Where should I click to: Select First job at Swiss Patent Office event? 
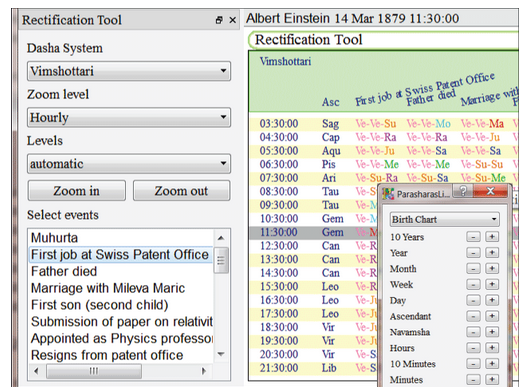120,255
